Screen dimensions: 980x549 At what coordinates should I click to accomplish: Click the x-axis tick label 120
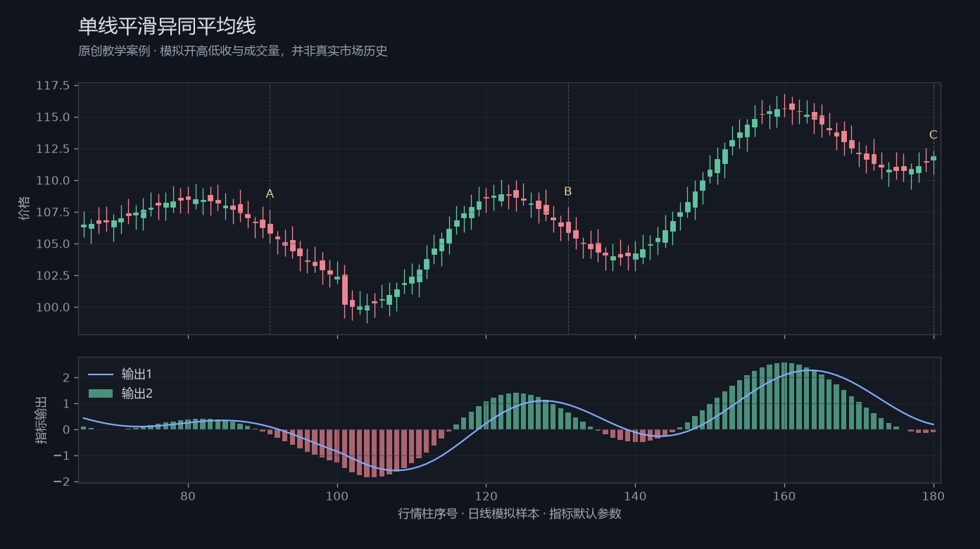[x=486, y=495]
